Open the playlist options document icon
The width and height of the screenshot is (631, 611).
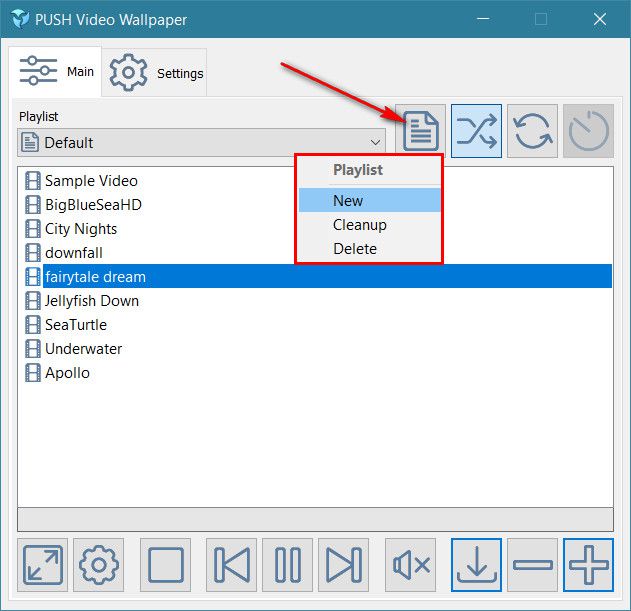coord(421,131)
